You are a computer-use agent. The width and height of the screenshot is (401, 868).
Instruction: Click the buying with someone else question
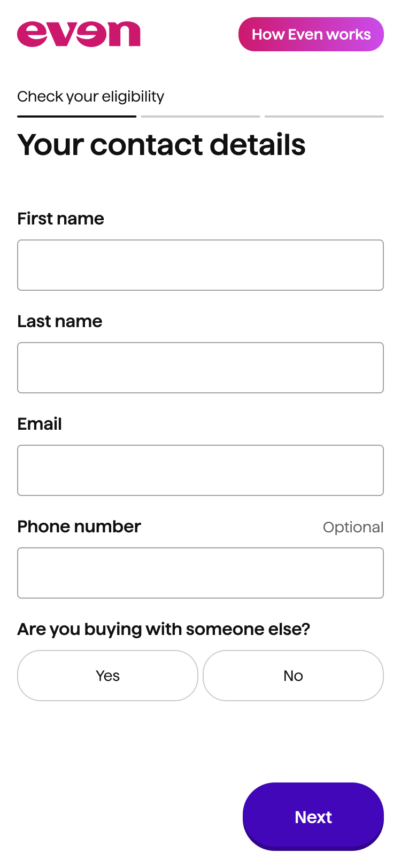[x=164, y=629]
